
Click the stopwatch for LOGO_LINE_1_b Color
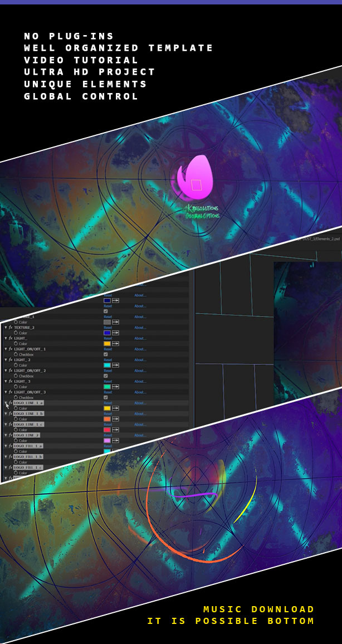pyautogui.click(x=16, y=419)
